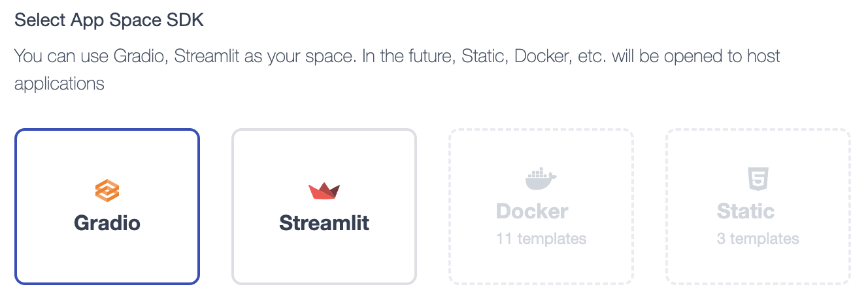Click the bold "Gradio" card label

point(107,223)
